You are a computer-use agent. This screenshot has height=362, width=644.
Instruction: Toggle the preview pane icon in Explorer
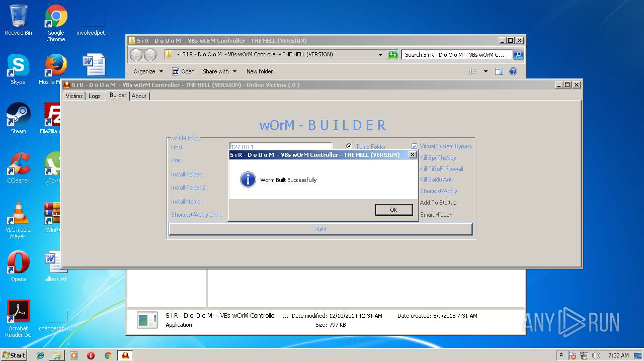(x=499, y=71)
